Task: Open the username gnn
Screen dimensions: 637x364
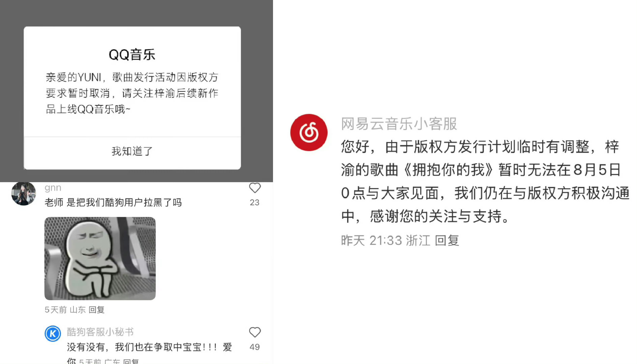Action: (x=53, y=188)
